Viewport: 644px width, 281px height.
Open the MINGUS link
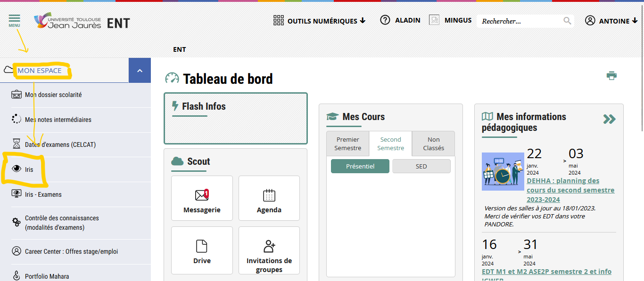click(x=458, y=20)
